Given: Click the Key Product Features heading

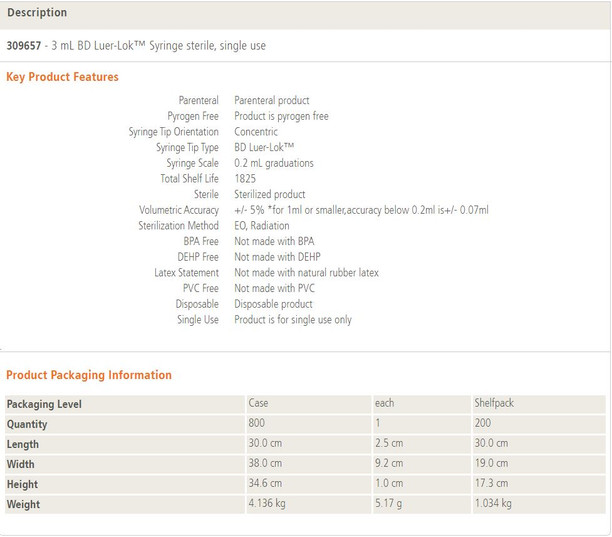Looking at the screenshot, I should (62, 77).
